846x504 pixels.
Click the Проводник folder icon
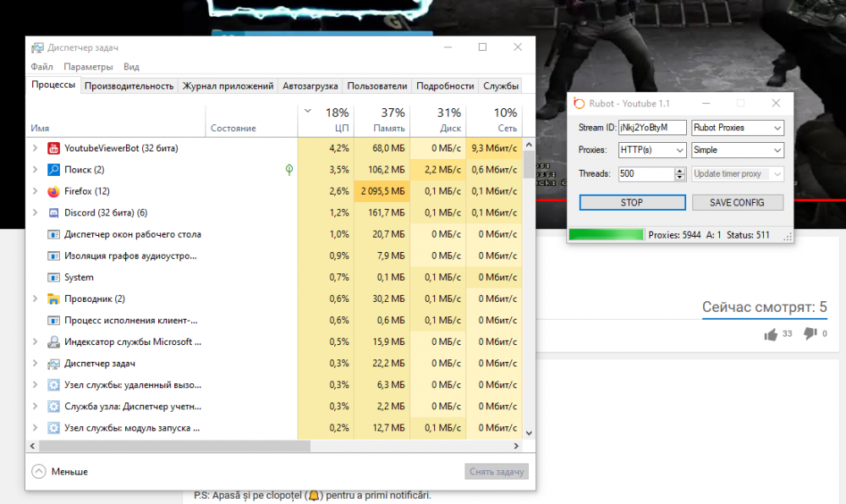pos(54,299)
